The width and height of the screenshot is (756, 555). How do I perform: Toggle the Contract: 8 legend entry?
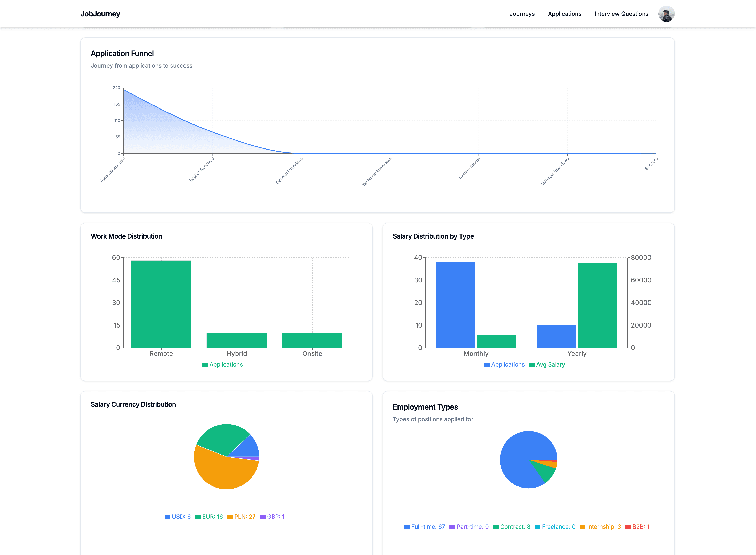coord(512,527)
